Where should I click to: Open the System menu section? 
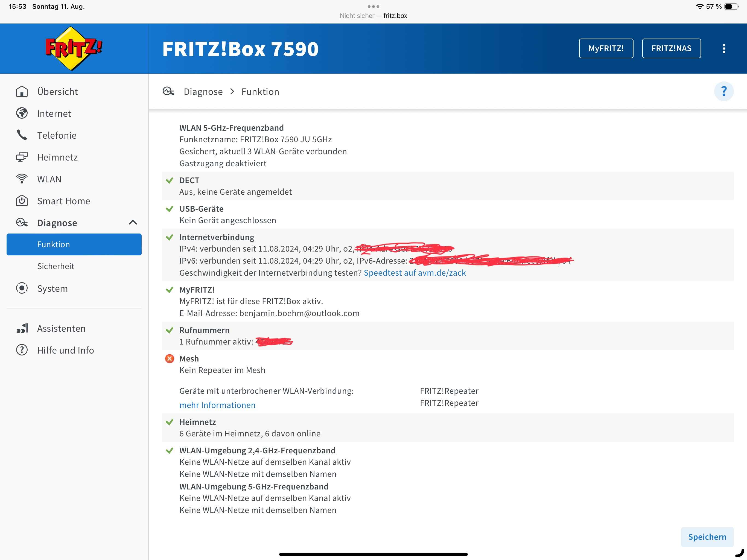coord(52,288)
